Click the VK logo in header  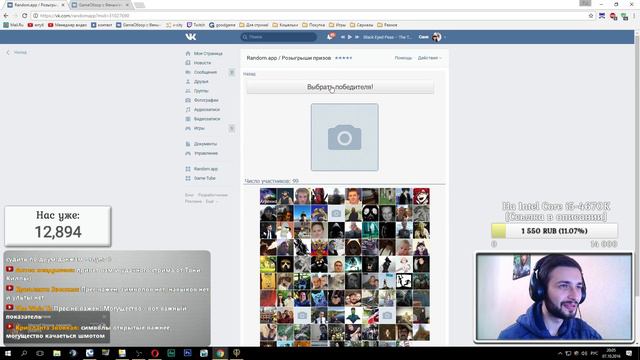(191, 37)
